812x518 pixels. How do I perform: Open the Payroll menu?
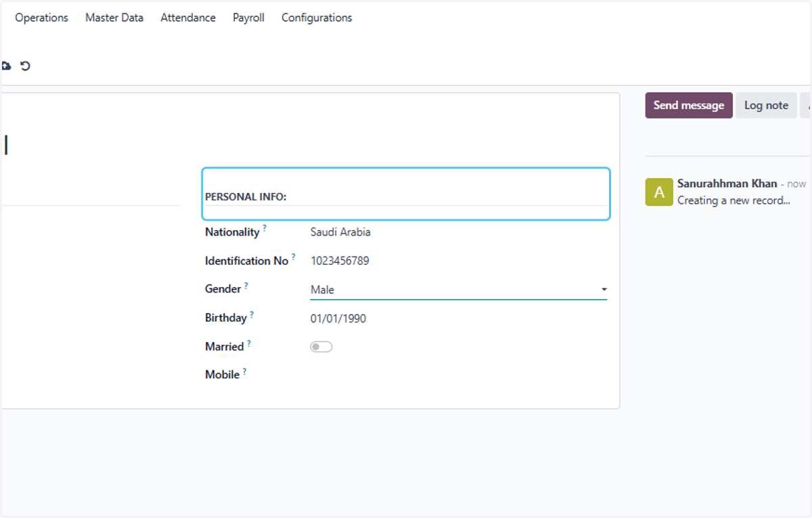coord(248,18)
